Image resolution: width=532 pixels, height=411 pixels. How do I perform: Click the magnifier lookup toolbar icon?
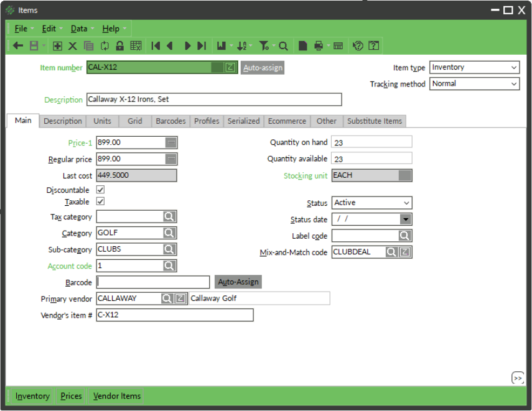pyautogui.click(x=283, y=46)
